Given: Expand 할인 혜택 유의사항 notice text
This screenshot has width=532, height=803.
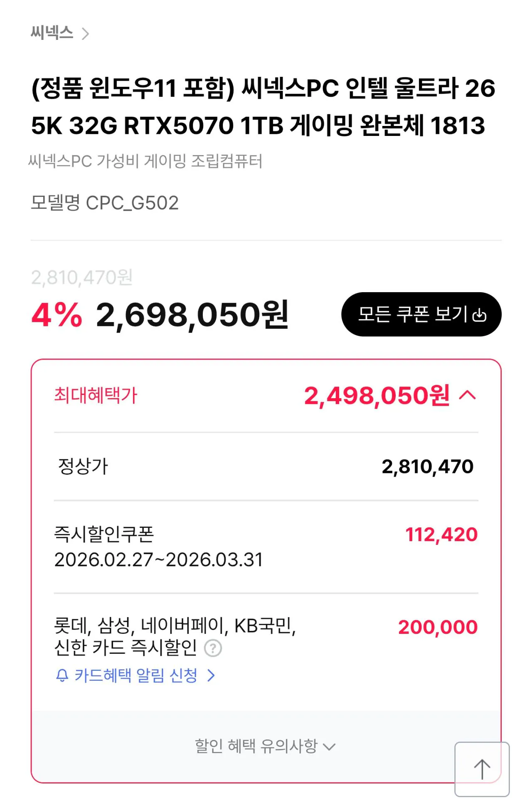Looking at the screenshot, I should click(256, 746).
